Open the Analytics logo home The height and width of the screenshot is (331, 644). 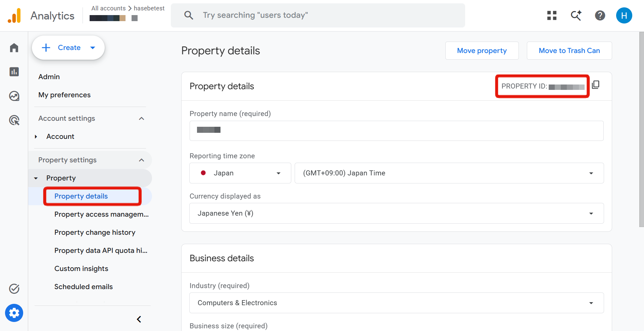14,15
